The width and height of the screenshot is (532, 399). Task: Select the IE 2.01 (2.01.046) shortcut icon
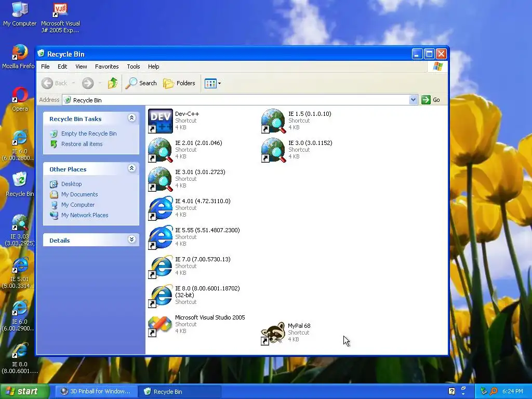pyautogui.click(x=161, y=150)
